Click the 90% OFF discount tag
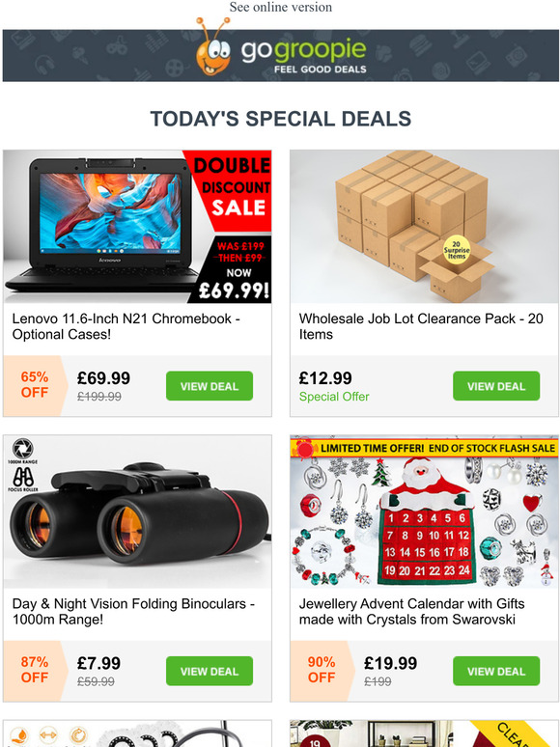 (322, 670)
